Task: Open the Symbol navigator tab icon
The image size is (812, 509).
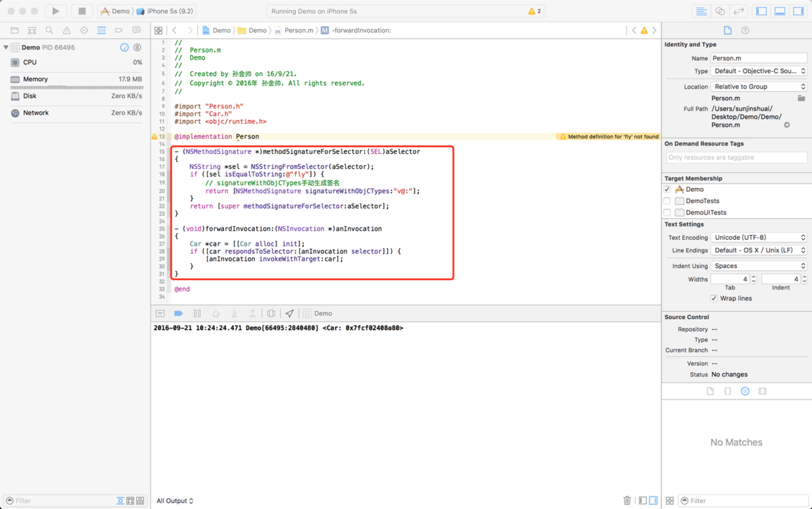Action: 31,30
